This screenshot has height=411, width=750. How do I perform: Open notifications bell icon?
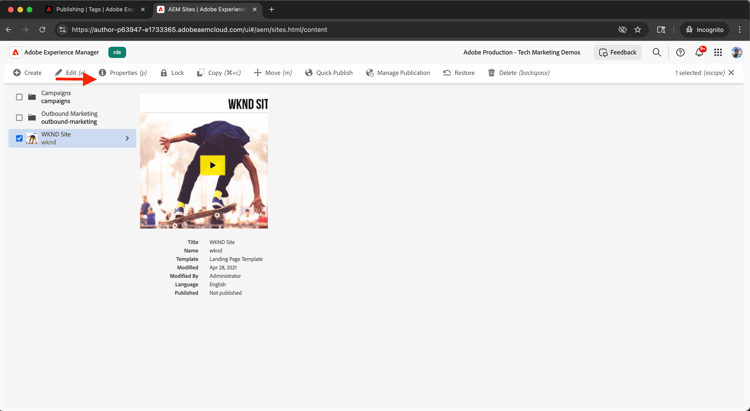(x=699, y=53)
